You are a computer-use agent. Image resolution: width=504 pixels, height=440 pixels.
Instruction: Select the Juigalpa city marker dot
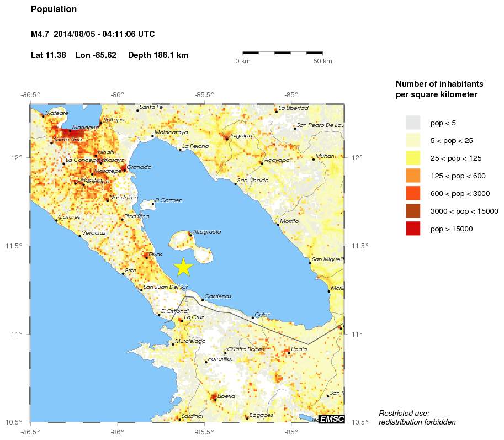tap(226, 139)
